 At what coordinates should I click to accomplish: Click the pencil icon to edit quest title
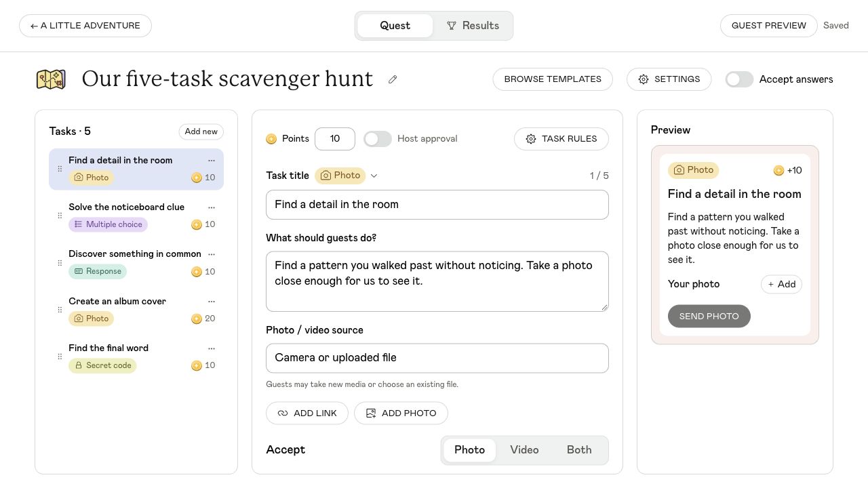click(x=393, y=79)
